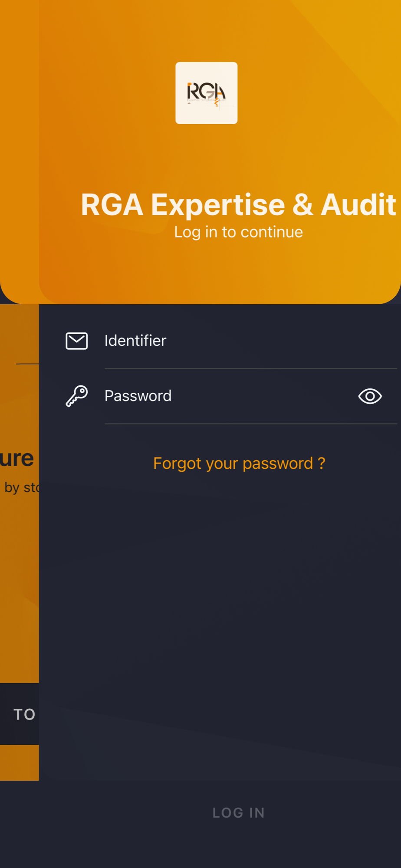401x868 pixels.
Task: Click the envelope icon beside Identifier
Action: [x=77, y=341]
